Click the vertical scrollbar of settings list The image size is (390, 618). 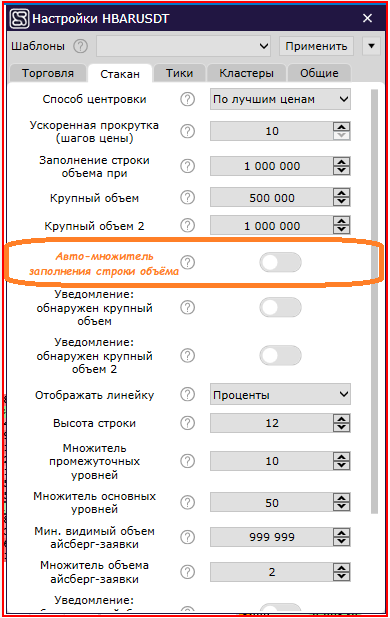pyautogui.click(x=374, y=302)
